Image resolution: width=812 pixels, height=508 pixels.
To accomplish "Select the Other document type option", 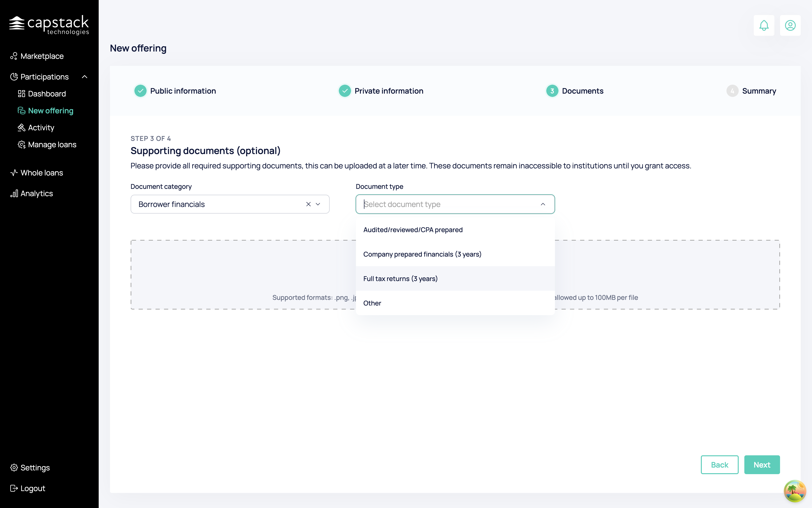I will click(455, 303).
